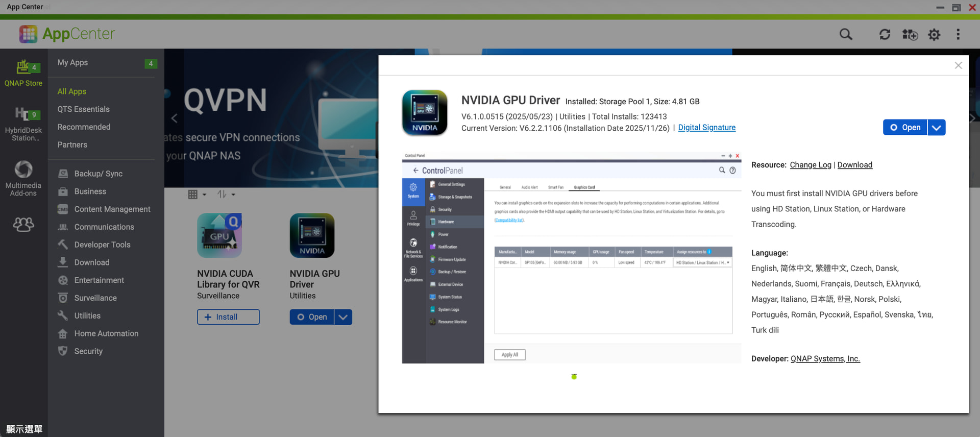The width and height of the screenshot is (980, 437).
Task: Close the NVIDIA GPU Driver details dialog
Action: [x=958, y=65]
